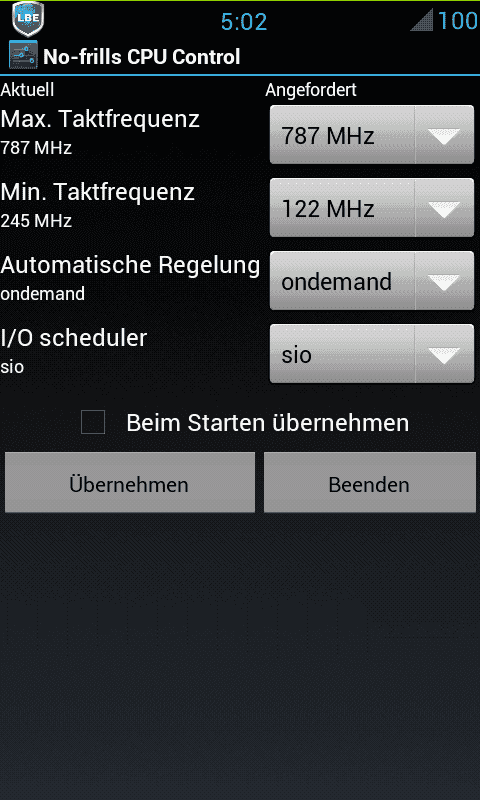This screenshot has width=480, height=800.
Task: Tap the arrow on 122 MHz spinner
Action: pos(444,208)
